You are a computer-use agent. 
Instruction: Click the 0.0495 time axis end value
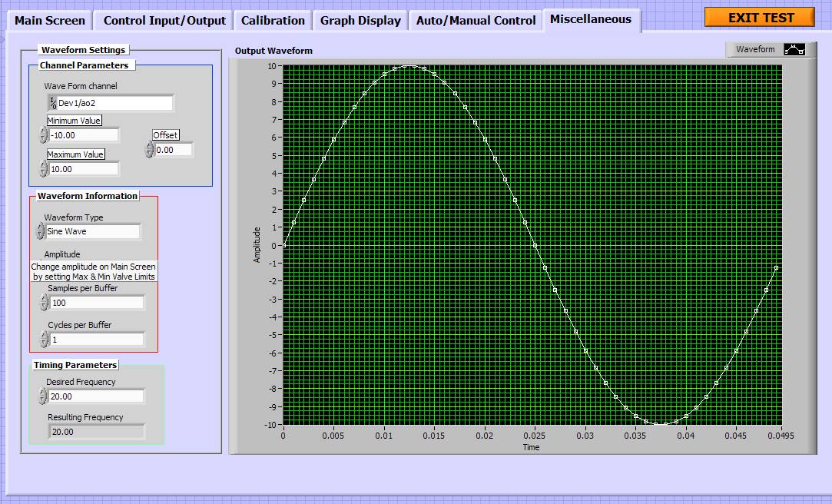tap(781, 436)
